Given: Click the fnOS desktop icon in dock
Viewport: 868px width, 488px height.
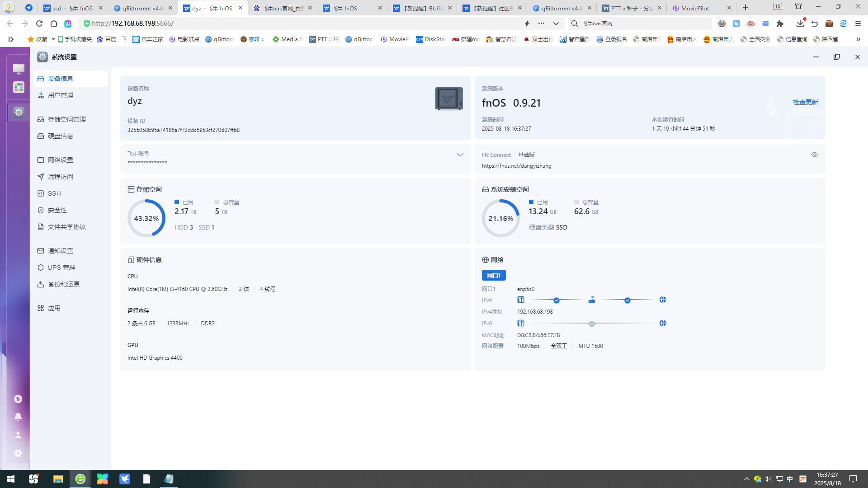Looking at the screenshot, I should point(19,69).
